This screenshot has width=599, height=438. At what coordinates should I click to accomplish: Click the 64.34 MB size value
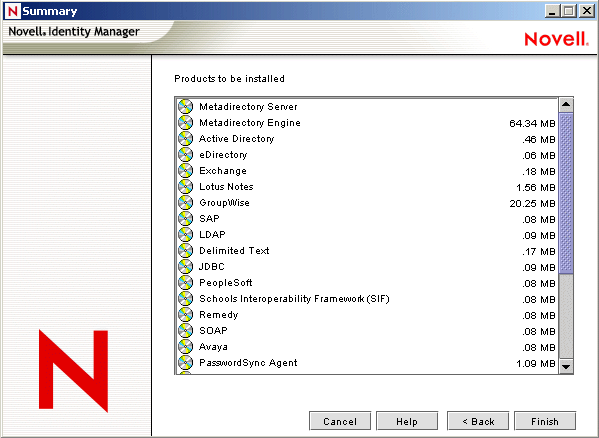pyautogui.click(x=532, y=123)
